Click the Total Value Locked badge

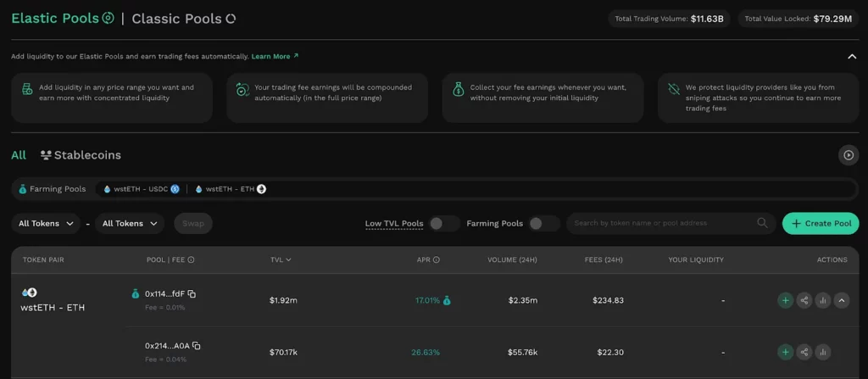pos(798,19)
